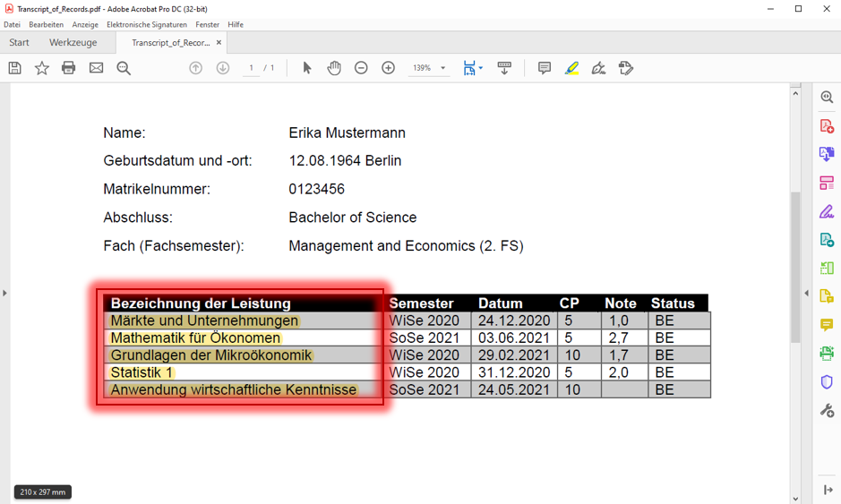Open the Fenster menu
The image size is (841, 504).
tap(208, 25)
